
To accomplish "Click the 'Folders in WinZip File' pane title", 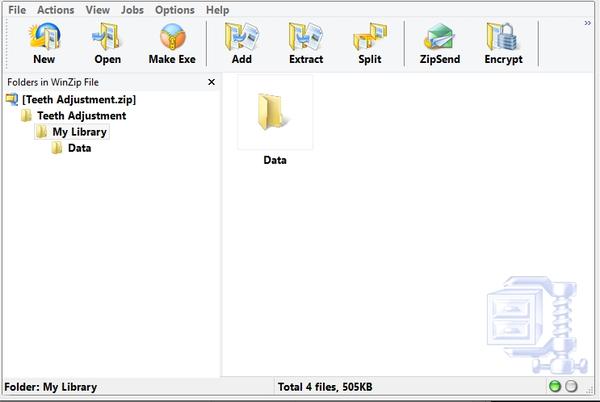I will click(x=53, y=82).
